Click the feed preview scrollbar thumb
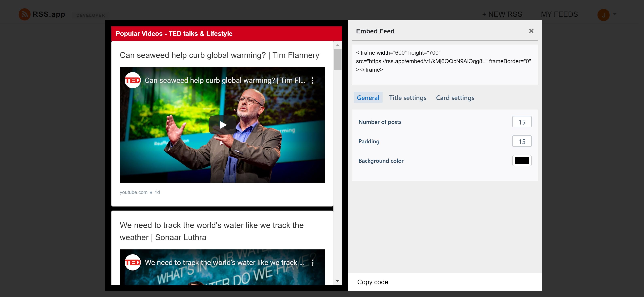 point(337,60)
